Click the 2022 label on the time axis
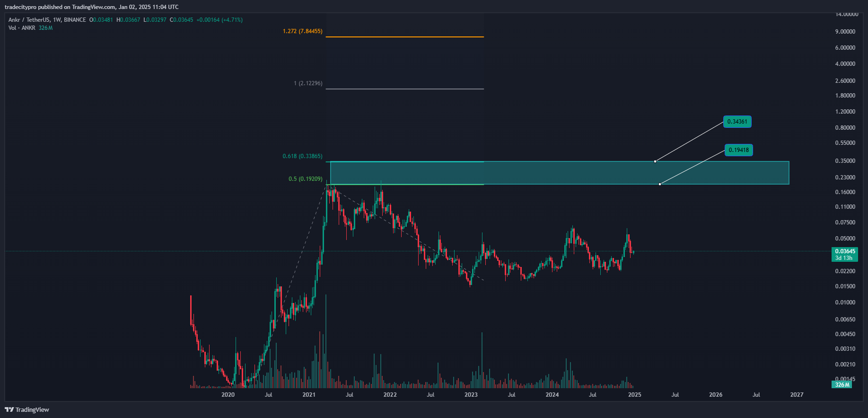 tap(390, 395)
